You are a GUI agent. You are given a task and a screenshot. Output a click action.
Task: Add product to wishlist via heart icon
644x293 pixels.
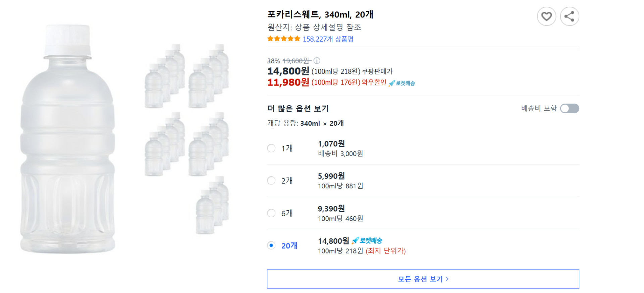pos(546,16)
